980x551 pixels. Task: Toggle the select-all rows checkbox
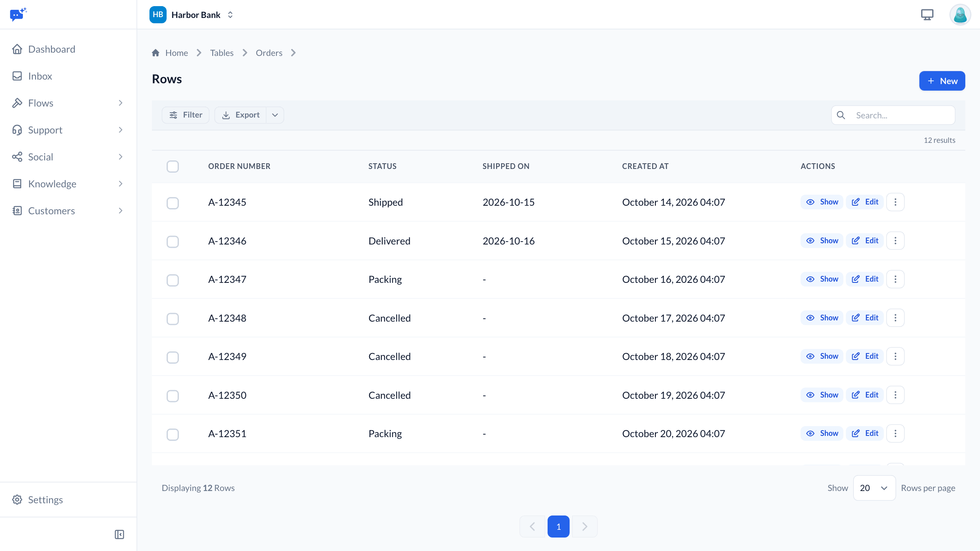point(173,167)
